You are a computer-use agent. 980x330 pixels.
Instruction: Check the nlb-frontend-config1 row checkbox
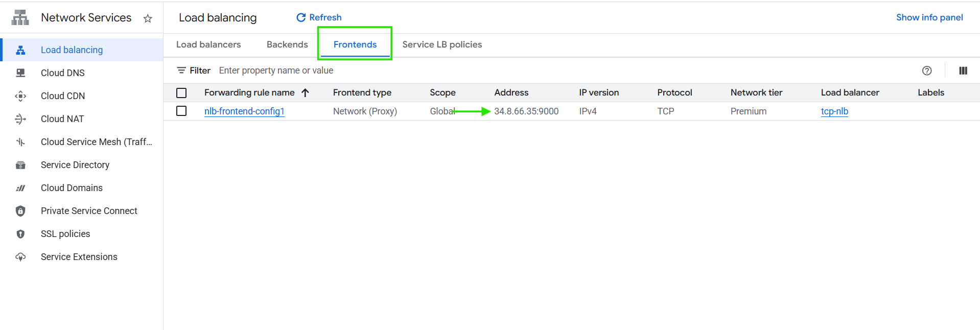tap(181, 111)
